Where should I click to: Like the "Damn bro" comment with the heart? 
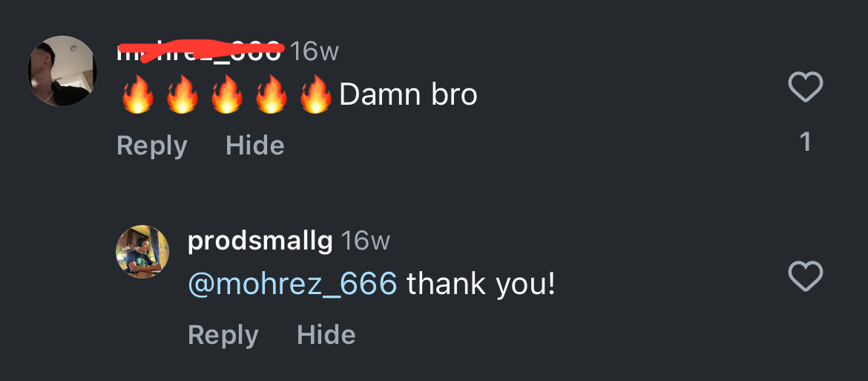[x=805, y=88]
